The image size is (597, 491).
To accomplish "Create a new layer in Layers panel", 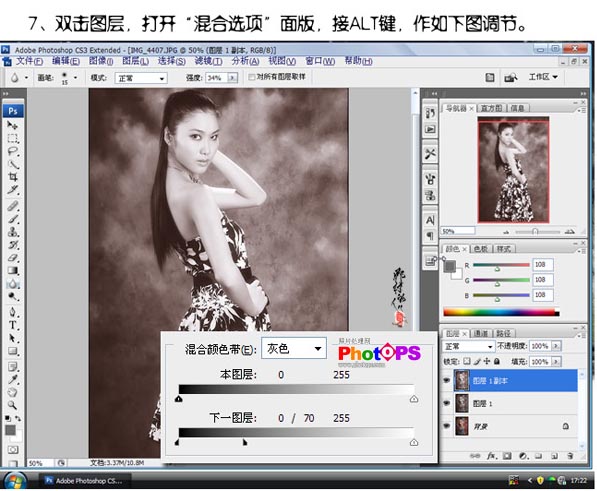I will point(554,456).
